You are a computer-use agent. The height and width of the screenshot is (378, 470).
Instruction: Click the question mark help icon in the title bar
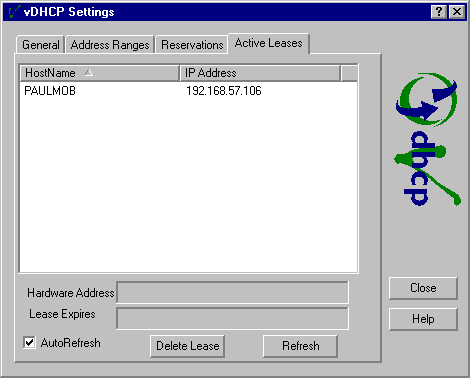click(439, 12)
